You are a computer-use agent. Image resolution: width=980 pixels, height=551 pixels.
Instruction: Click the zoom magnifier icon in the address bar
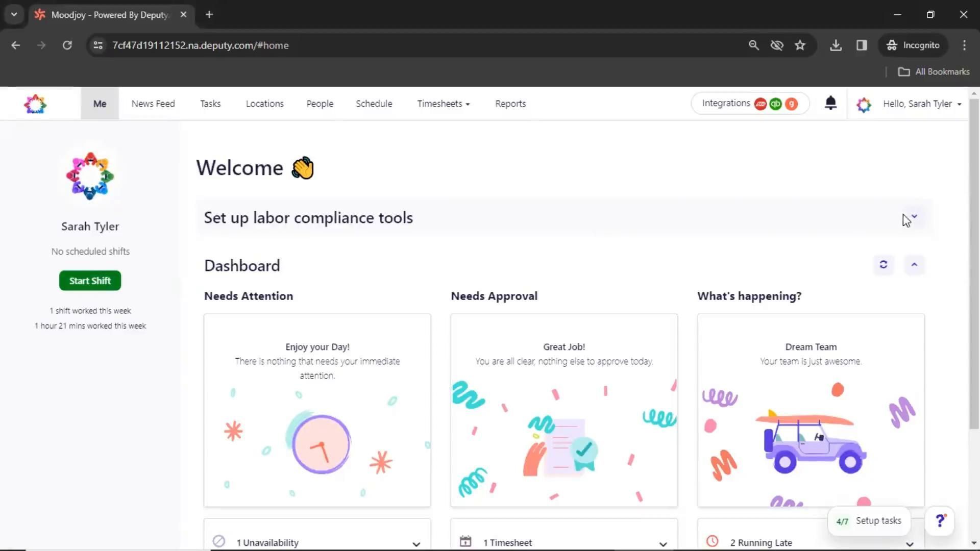753,45
